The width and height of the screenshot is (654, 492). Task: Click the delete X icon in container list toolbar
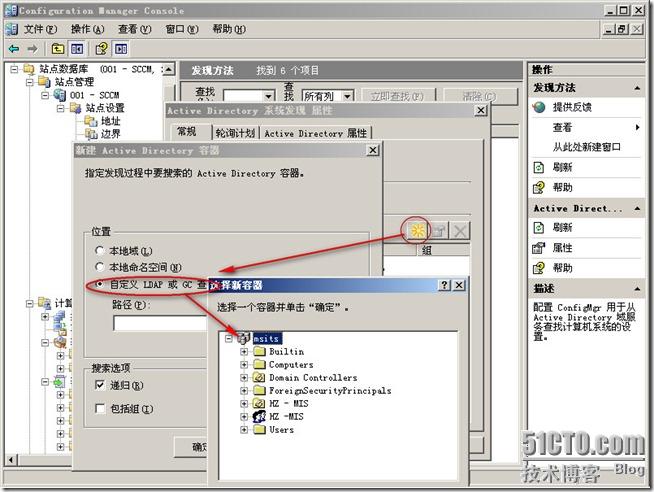click(x=460, y=230)
